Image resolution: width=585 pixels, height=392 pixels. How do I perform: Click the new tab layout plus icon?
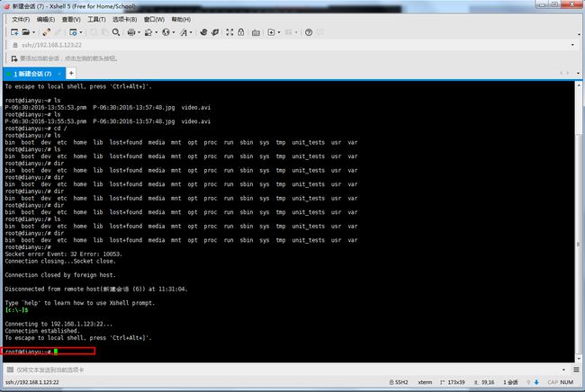pyautogui.click(x=271, y=32)
